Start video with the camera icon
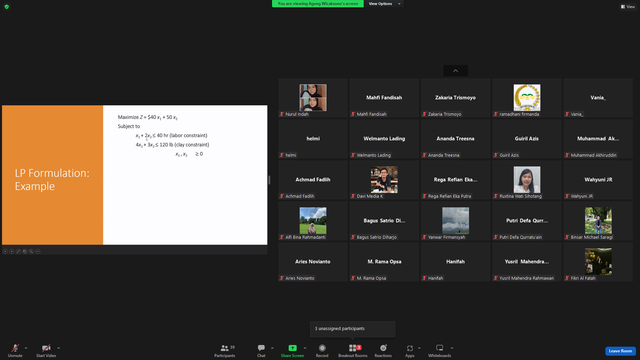The image size is (640, 360). pos(46,350)
